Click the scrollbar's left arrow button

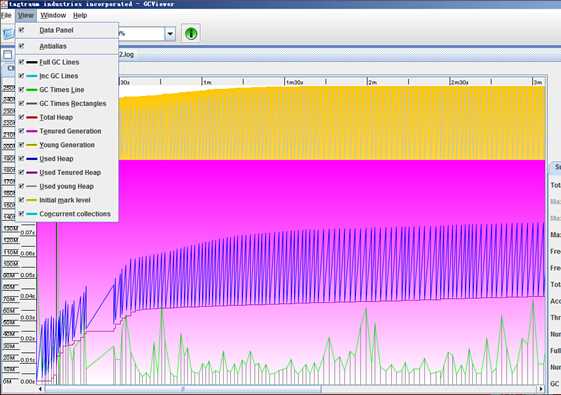click(x=40, y=389)
